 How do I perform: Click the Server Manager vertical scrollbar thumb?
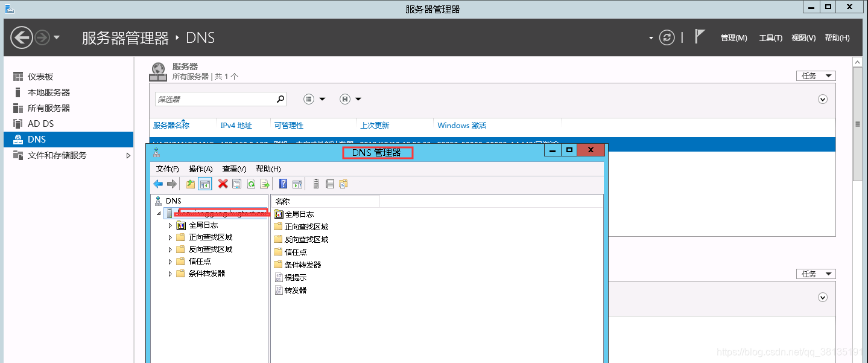[x=859, y=124]
